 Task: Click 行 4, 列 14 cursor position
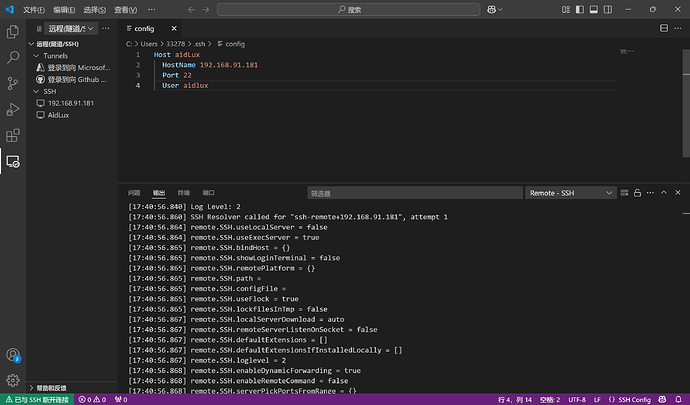pos(514,400)
